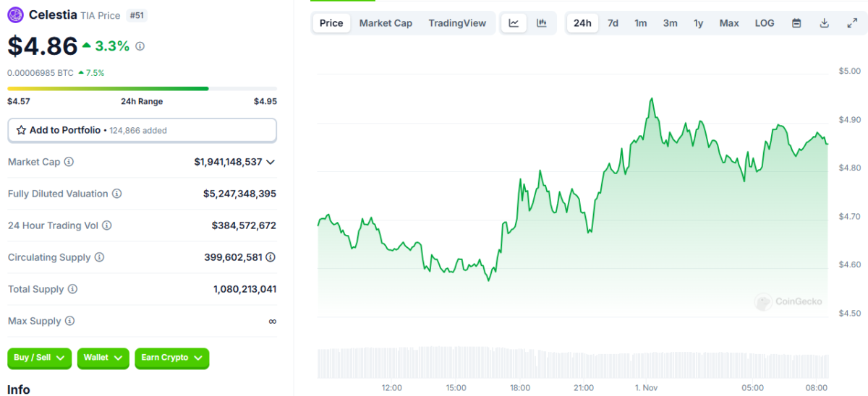Open Wallet dropdown
The width and height of the screenshot is (868, 396).
click(x=103, y=358)
